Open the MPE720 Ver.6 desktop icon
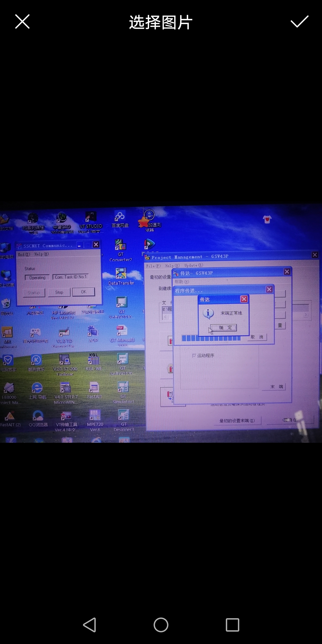Screen dimensions: 322x644 pyautogui.click(x=95, y=416)
